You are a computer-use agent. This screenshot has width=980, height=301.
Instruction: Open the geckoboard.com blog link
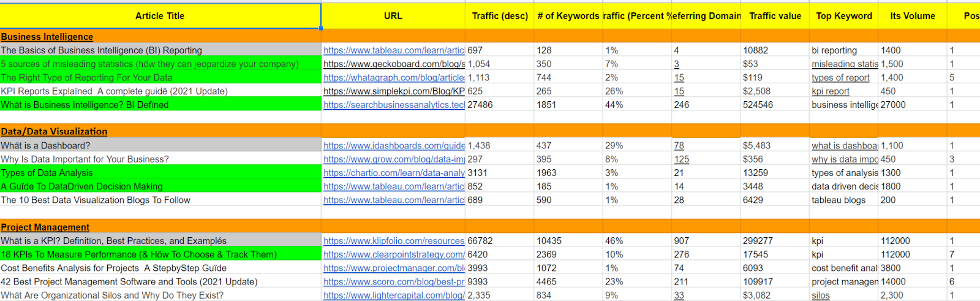[x=394, y=64]
